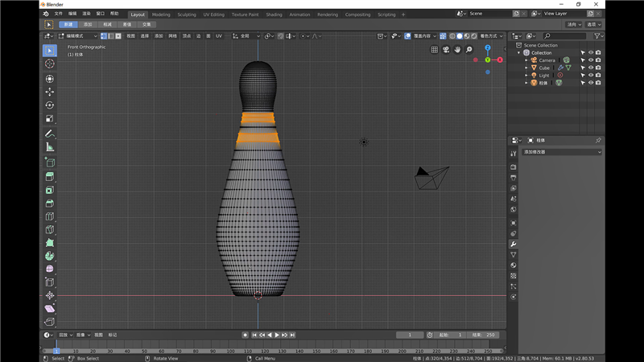Open the Modifiers wrench properties tab
The width and height of the screenshot is (644, 362).
(x=514, y=245)
